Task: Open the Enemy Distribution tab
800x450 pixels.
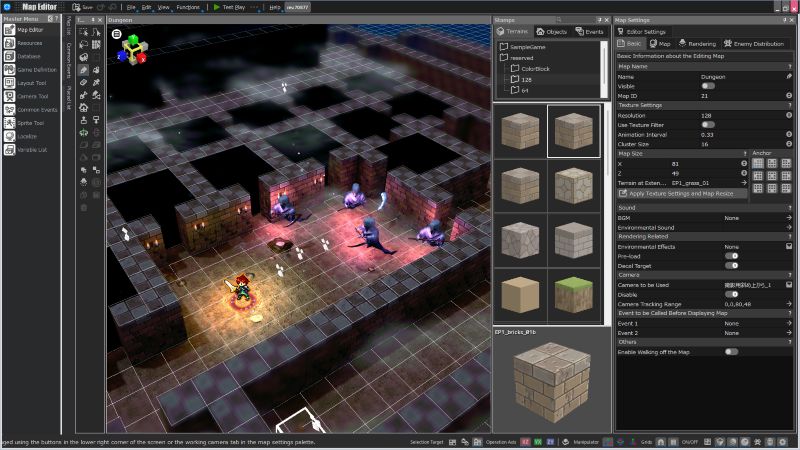Action: [754, 44]
